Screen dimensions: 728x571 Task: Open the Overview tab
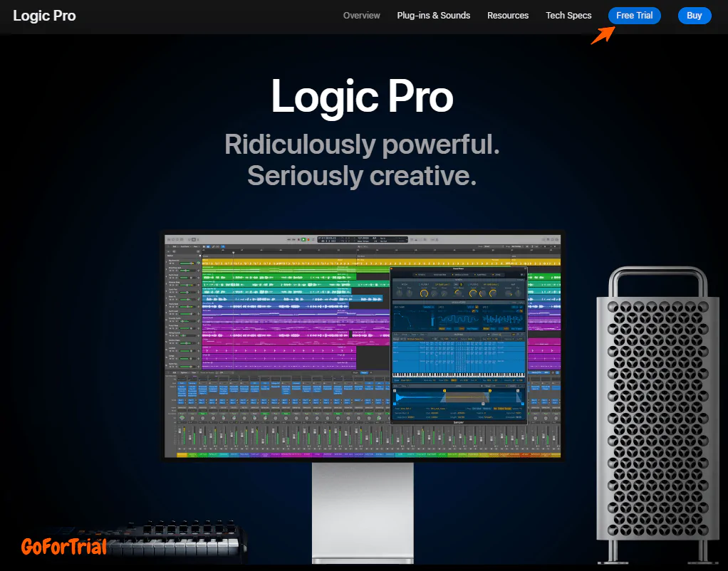(x=361, y=16)
